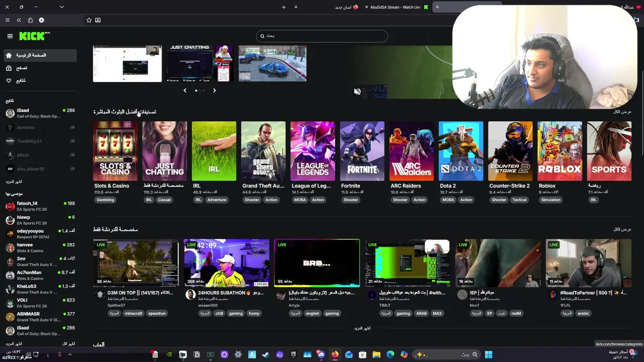Expand show more under following list
The height and width of the screenshot is (362, 644).
tap(14, 182)
